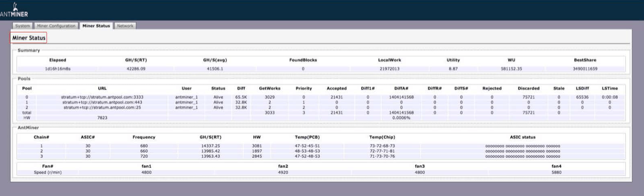Select the chip temperature 73-72-68-73

pyautogui.click(x=382, y=146)
